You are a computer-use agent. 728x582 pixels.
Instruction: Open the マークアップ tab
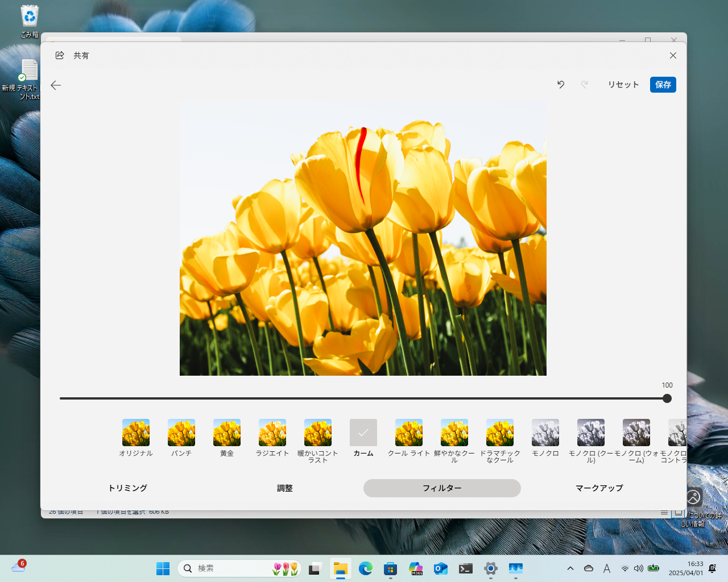[599, 488]
